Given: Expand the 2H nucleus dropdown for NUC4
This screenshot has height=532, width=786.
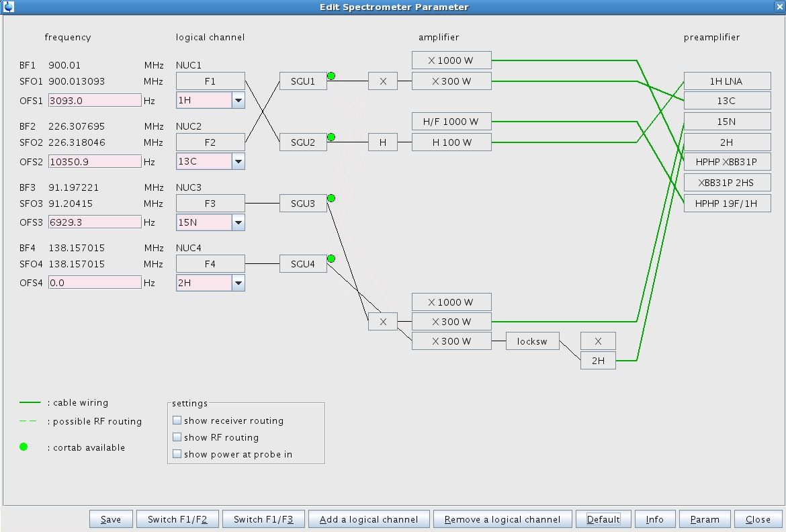Looking at the screenshot, I should [x=238, y=283].
